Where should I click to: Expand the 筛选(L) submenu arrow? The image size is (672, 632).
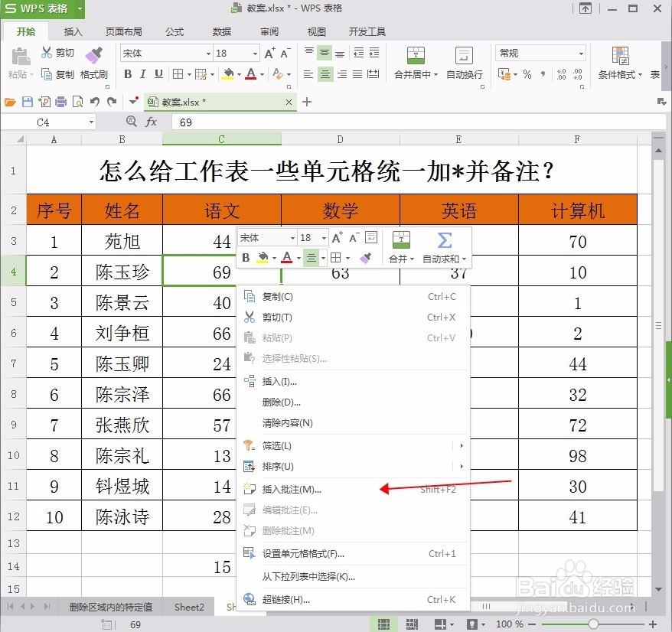click(462, 445)
